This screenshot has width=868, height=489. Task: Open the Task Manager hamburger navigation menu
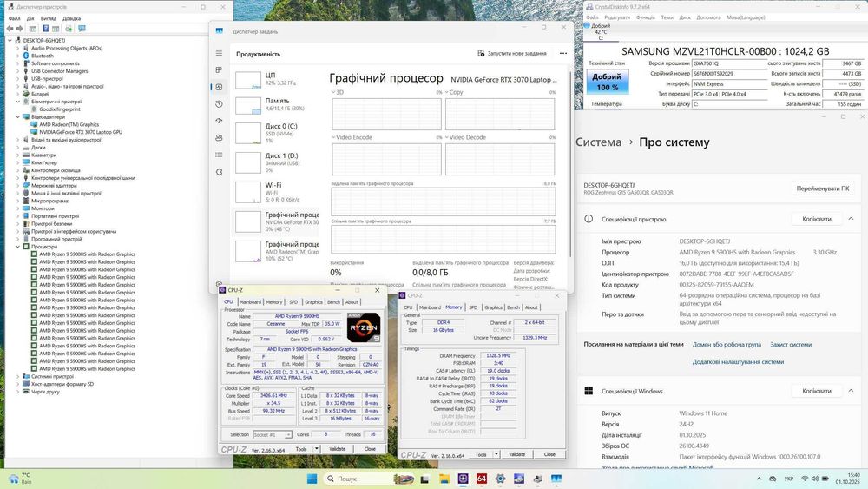(220, 53)
